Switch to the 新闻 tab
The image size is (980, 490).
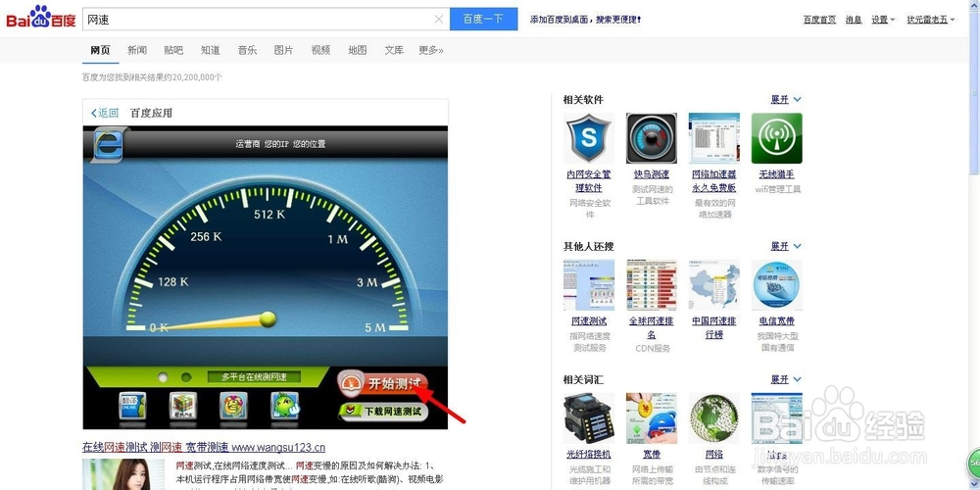(x=137, y=50)
